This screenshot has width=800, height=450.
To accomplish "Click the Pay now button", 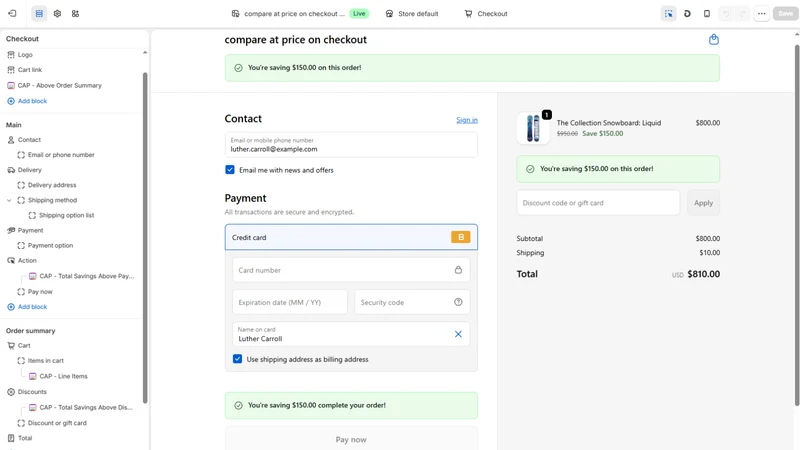I will click(x=351, y=438).
